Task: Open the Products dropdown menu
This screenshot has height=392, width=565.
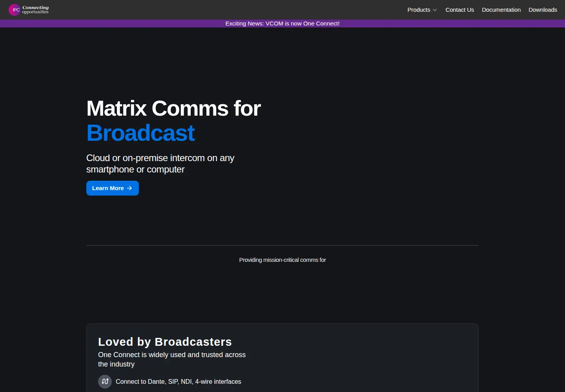Action: click(x=422, y=10)
